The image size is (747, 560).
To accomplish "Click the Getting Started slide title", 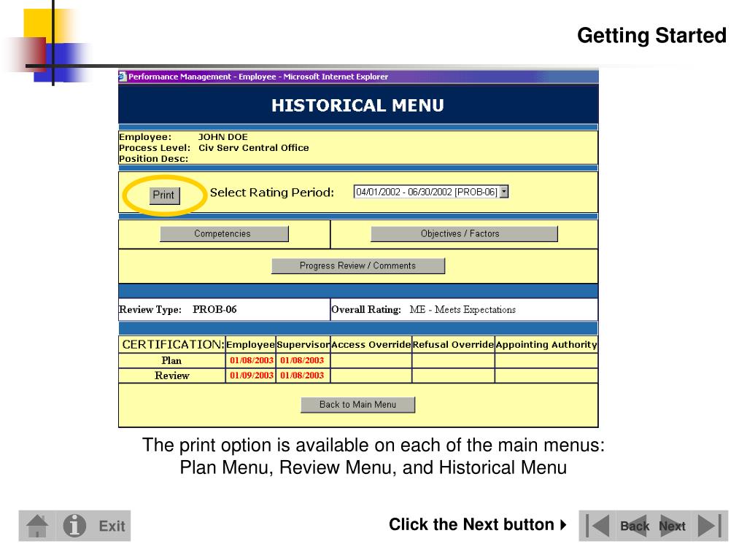I will tap(651, 36).
